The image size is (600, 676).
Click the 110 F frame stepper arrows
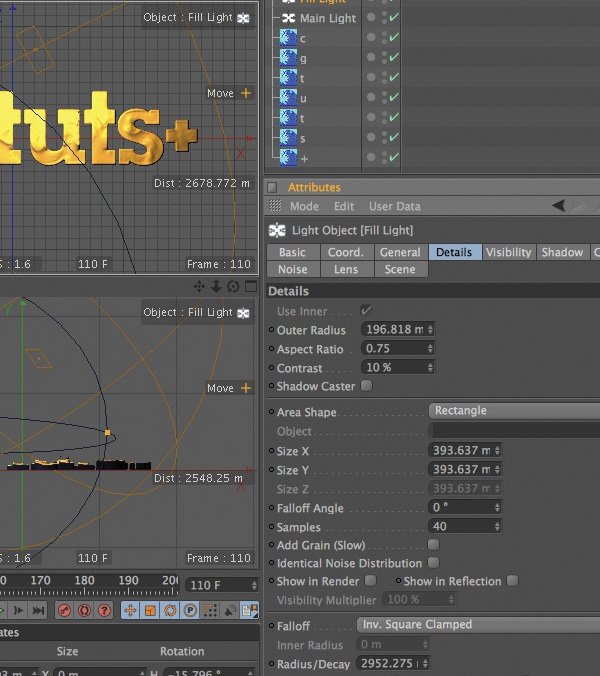(x=254, y=585)
